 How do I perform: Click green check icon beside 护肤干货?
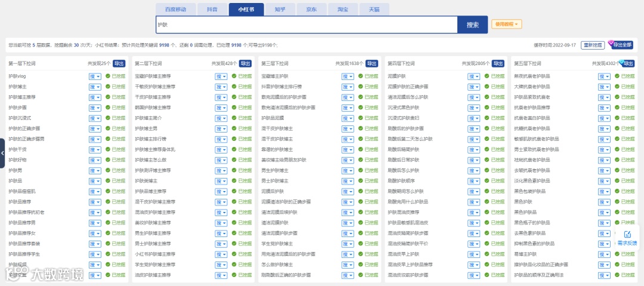[x=108, y=149]
